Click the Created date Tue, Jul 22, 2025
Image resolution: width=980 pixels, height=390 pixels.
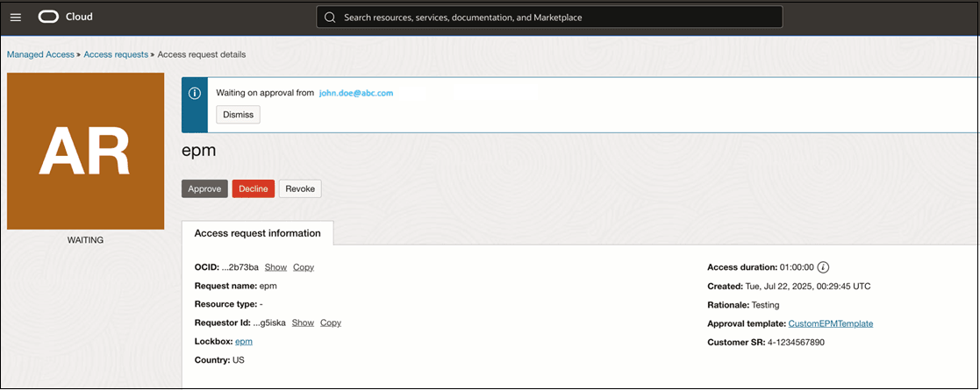(x=808, y=287)
